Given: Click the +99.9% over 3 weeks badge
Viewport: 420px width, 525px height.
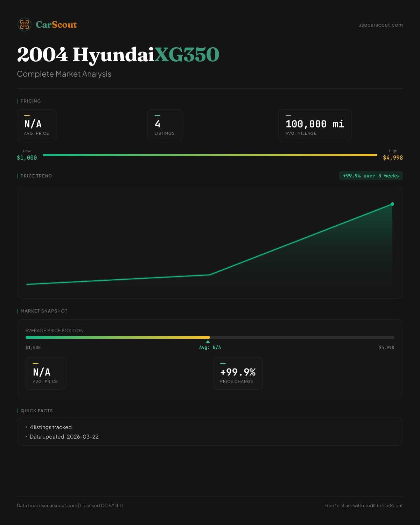Looking at the screenshot, I should (371, 176).
